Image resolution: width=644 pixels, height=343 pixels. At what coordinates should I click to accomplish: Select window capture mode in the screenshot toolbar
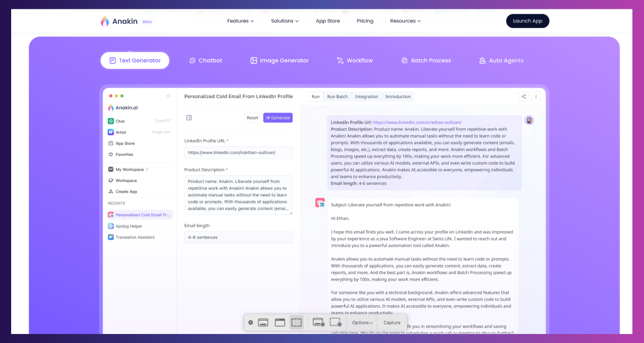[x=279, y=322]
